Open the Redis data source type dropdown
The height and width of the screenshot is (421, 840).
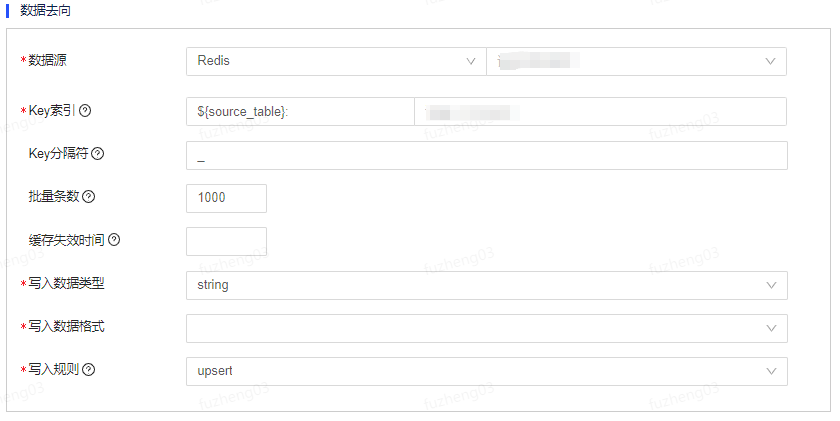pyautogui.click(x=336, y=61)
